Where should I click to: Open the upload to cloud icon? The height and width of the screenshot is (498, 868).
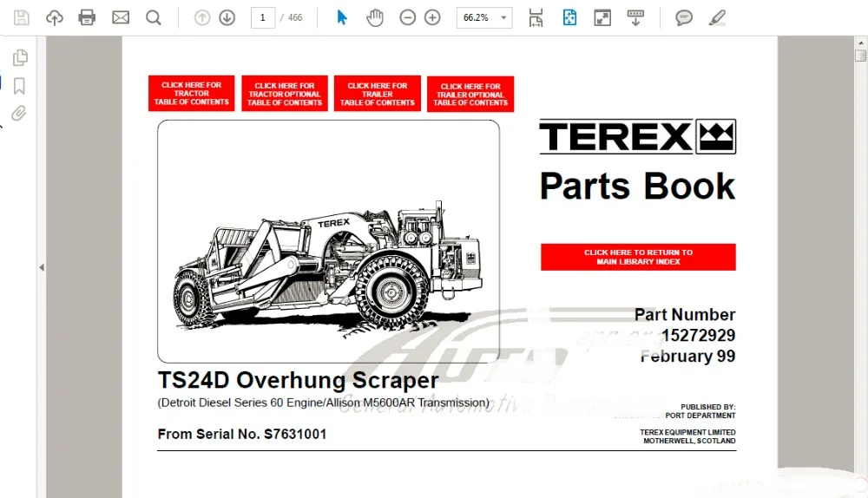(x=54, y=17)
